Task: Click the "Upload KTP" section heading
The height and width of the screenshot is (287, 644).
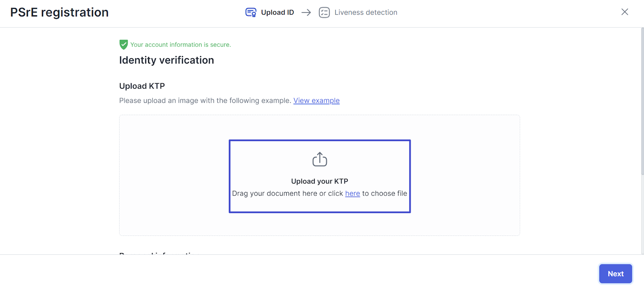Action: coord(142,86)
